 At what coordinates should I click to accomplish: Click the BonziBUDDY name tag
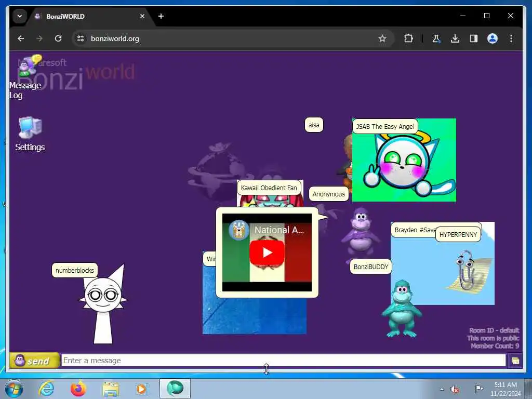tap(371, 267)
